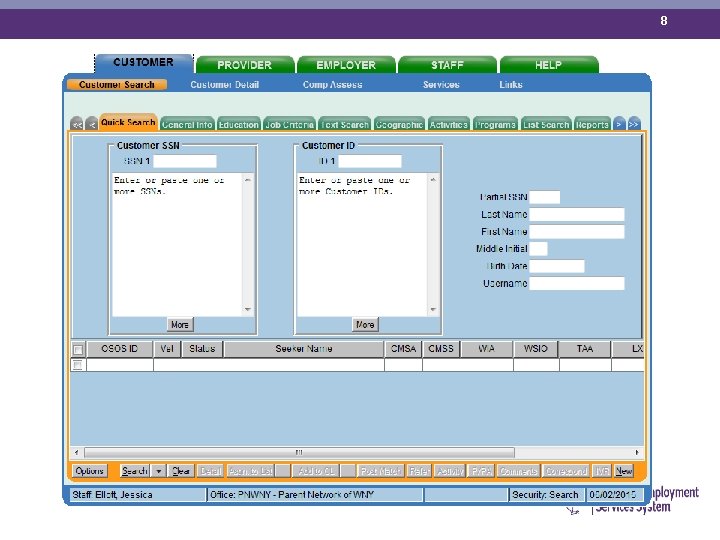
Task: Click inside the SSN paste text area
Action: pyautogui.click(x=177, y=244)
